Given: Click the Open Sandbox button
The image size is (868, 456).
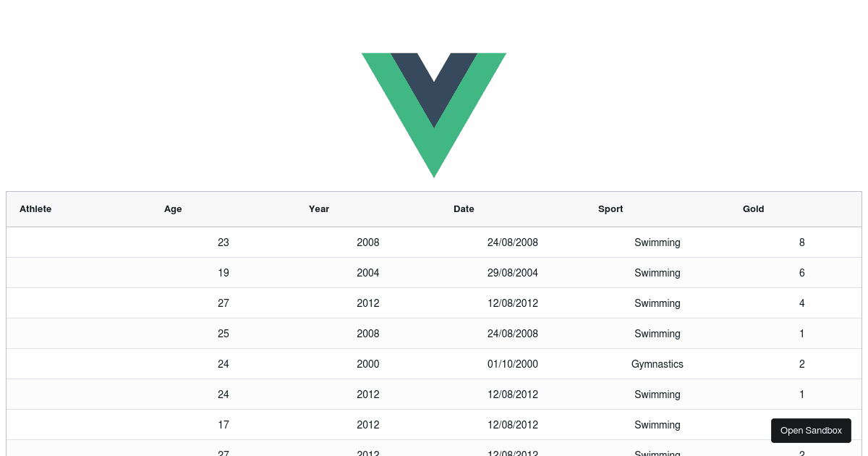Looking at the screenshot, I should click(811, 430).
